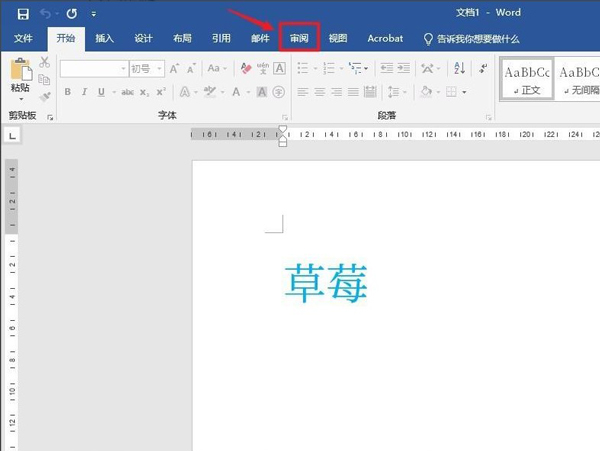Apply the 正文 (Normal) style

pyautogui.click(x=525, y=80)
